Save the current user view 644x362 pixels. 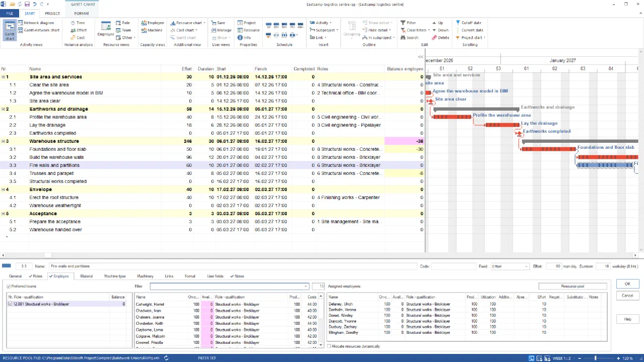[x=218, y=23]
